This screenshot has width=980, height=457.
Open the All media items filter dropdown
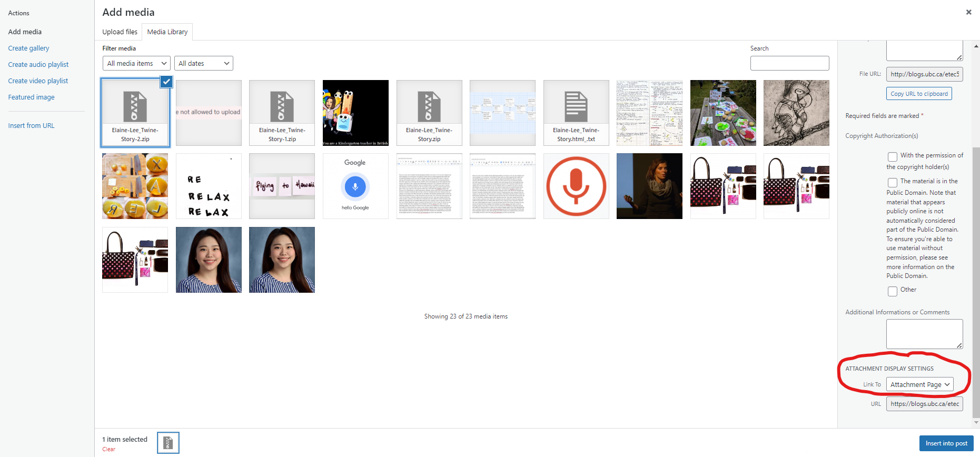(x=136, y=63)
